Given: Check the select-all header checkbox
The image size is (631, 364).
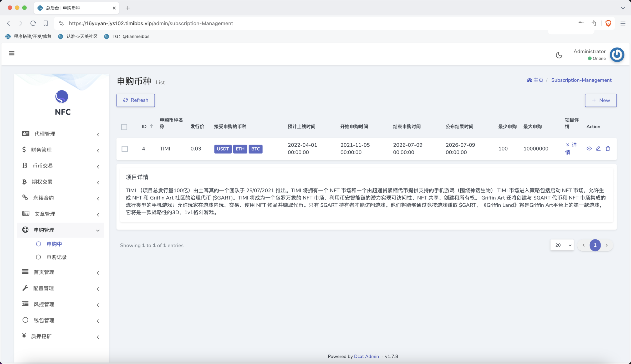Looking at the screenshot, I should pos(124,127).
